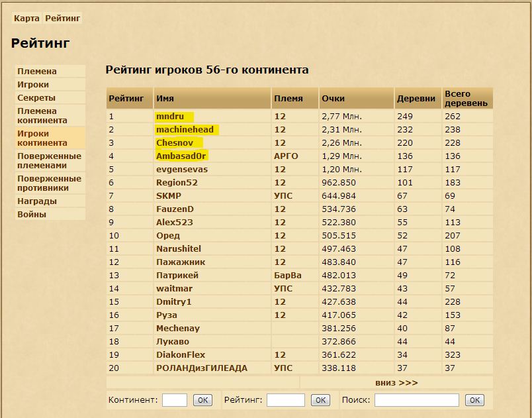532x418 pixels.
Task: Click the Континент input field
Action: click(175, 400)
